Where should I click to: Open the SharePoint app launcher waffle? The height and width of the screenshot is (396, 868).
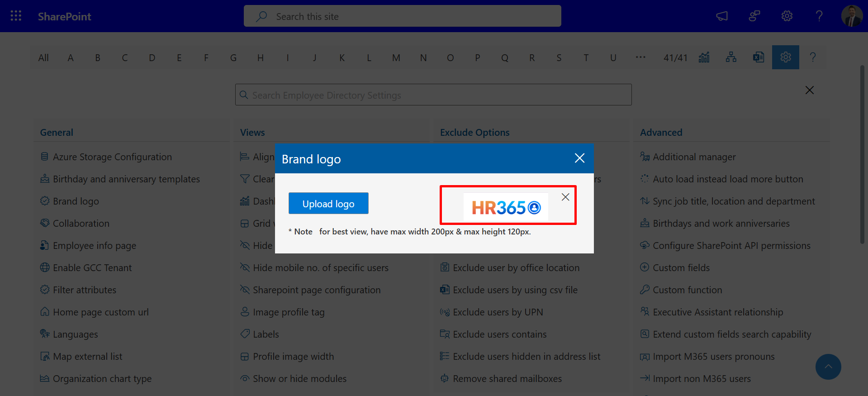[16, 16]
